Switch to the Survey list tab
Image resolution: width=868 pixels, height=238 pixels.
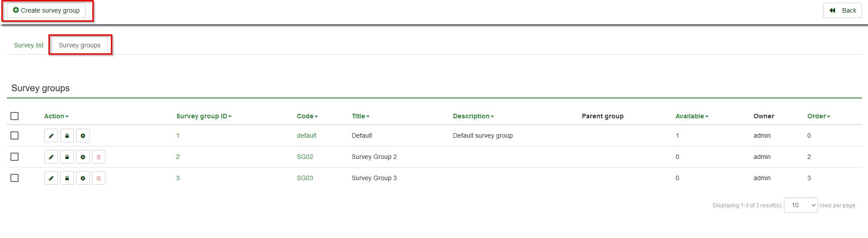tap(29, 45)
